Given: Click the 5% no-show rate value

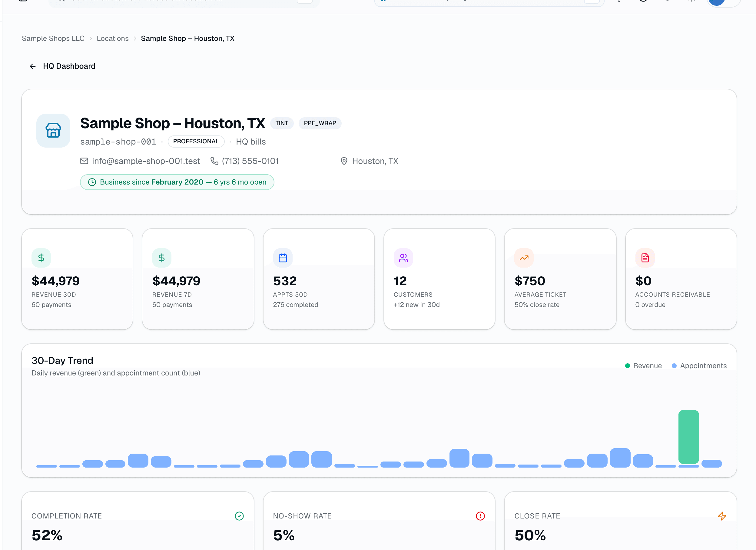Looking at the screenshot, I should (284, 535).
